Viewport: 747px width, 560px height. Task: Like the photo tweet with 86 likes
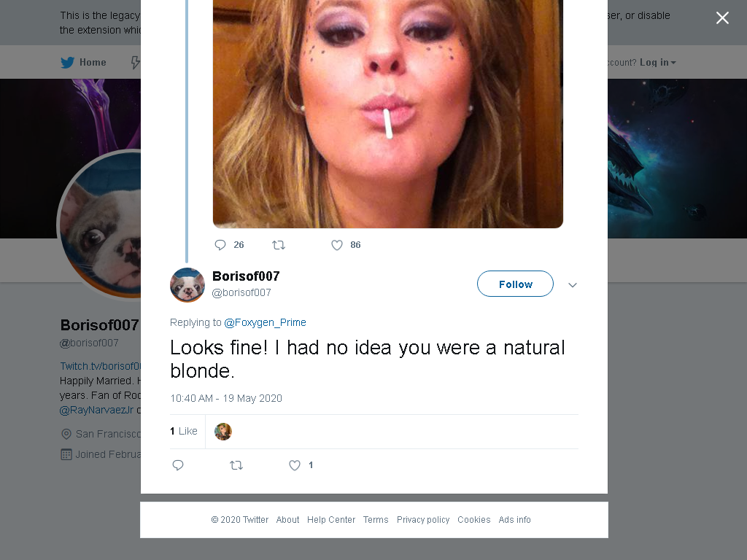[337, 245]
